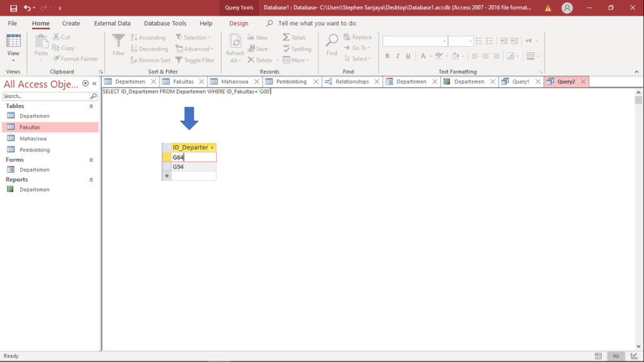Click the Undo arrow icon

tap(27, 8)
